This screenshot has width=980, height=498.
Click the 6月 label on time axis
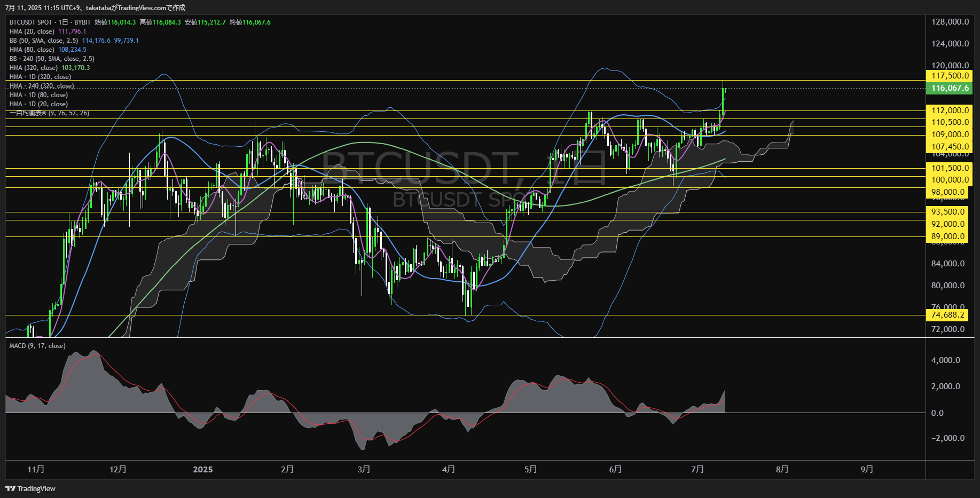pos(615,469)
